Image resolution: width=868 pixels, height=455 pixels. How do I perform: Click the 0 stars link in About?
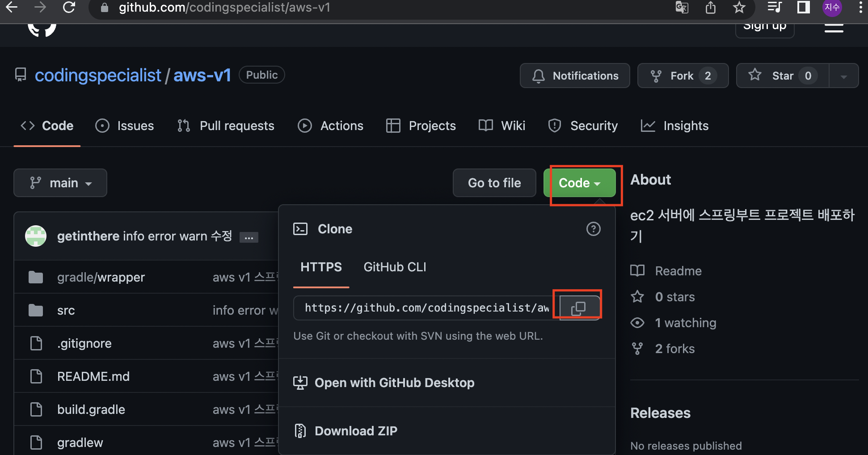click(663, 297)
